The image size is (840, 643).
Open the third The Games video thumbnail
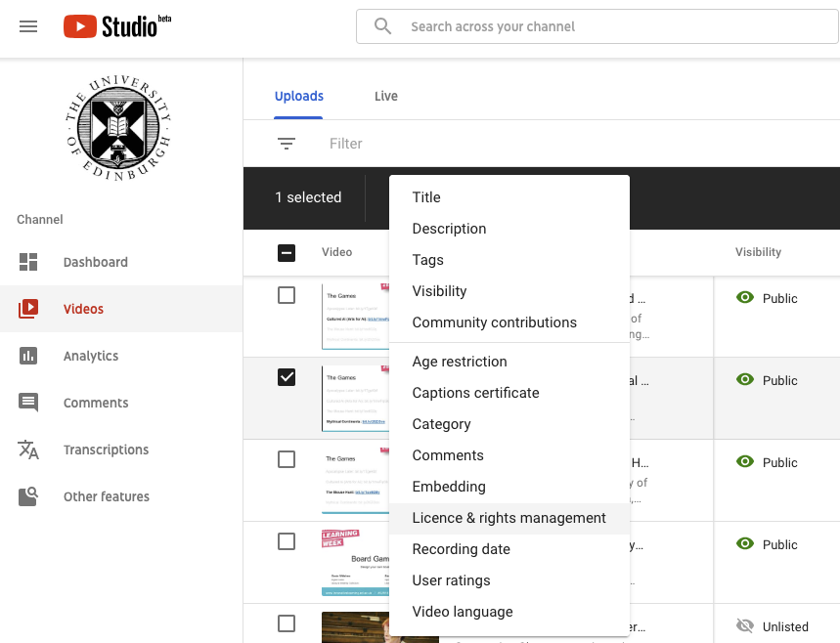[355, 480]
